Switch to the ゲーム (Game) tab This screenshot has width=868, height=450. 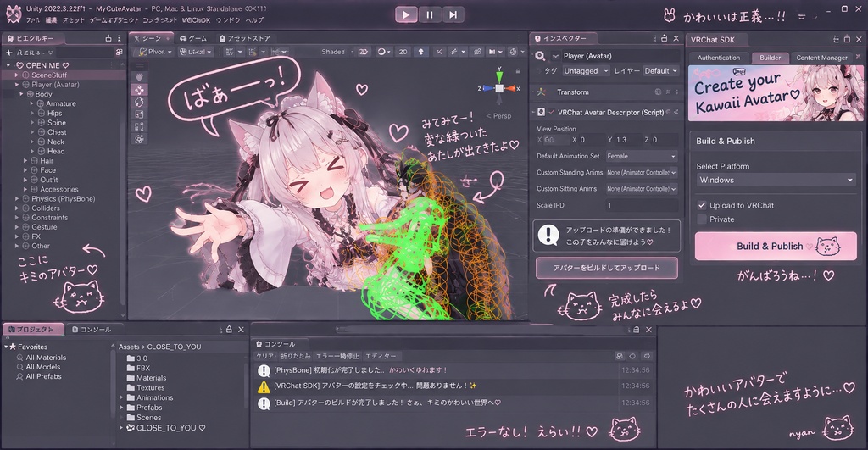pyautogui.click(x=193, y=38)
